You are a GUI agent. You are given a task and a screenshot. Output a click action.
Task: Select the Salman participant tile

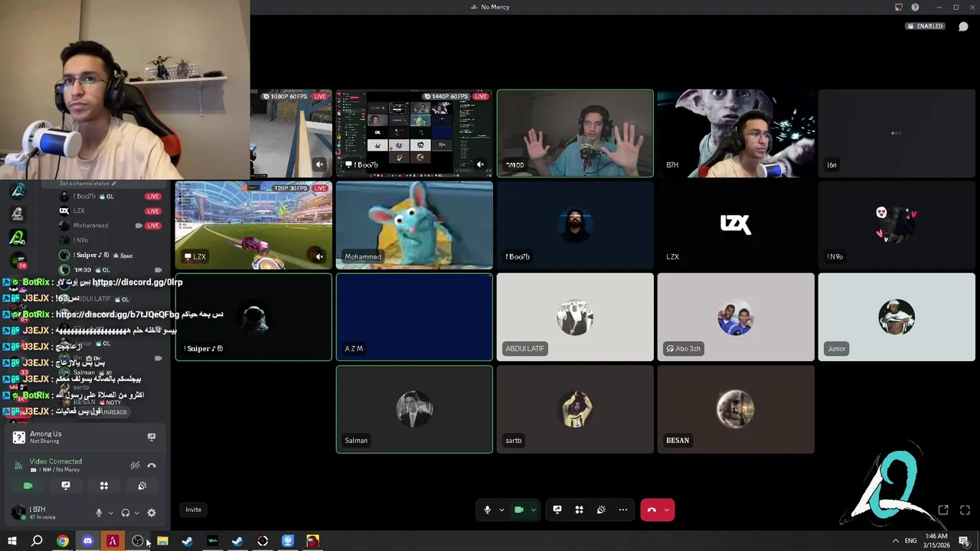pos(414,409)
